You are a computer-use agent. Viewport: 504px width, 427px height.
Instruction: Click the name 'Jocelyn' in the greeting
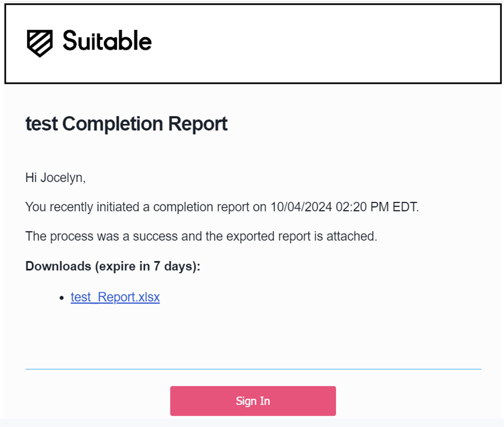(x=62, y=177)
